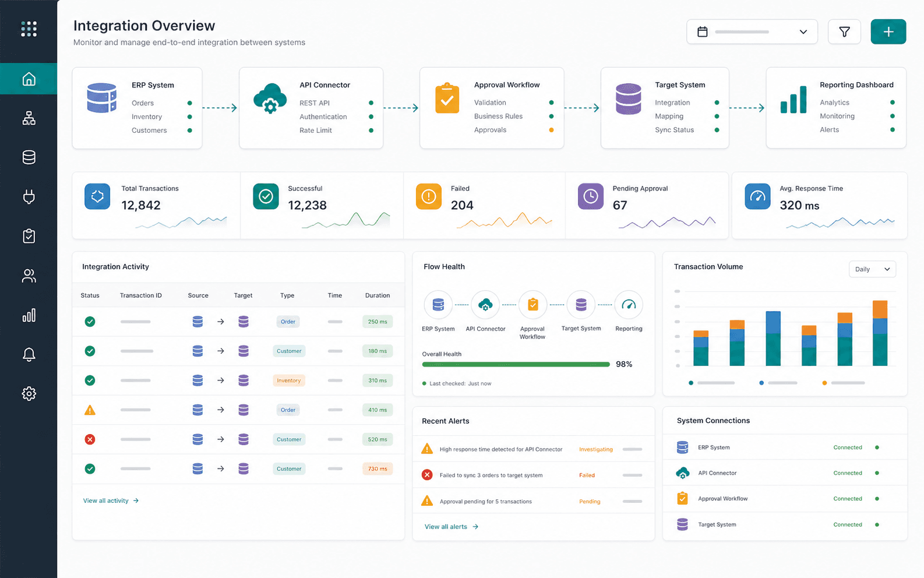Click Approvals in Approval Workflow card
Screen dimensions: 924x578
490,130
